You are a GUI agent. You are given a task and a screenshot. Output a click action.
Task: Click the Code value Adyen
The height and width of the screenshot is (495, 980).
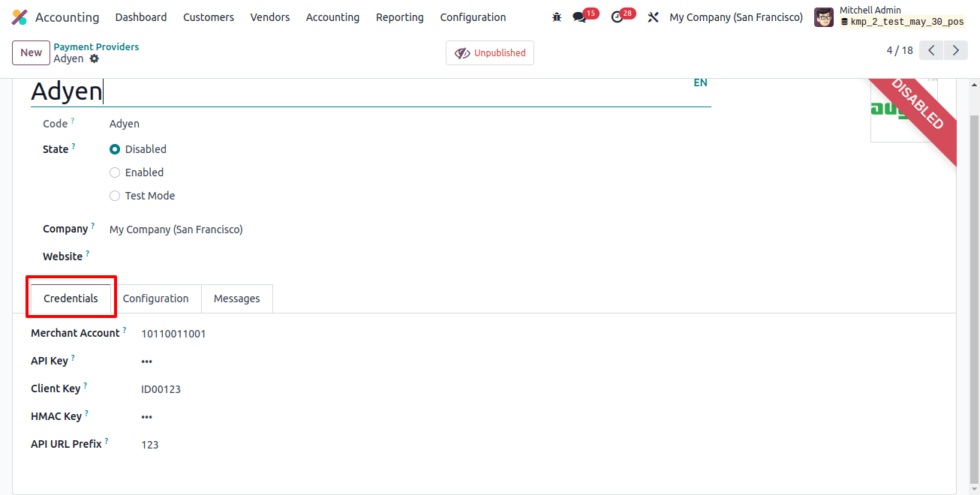[125, 124]
